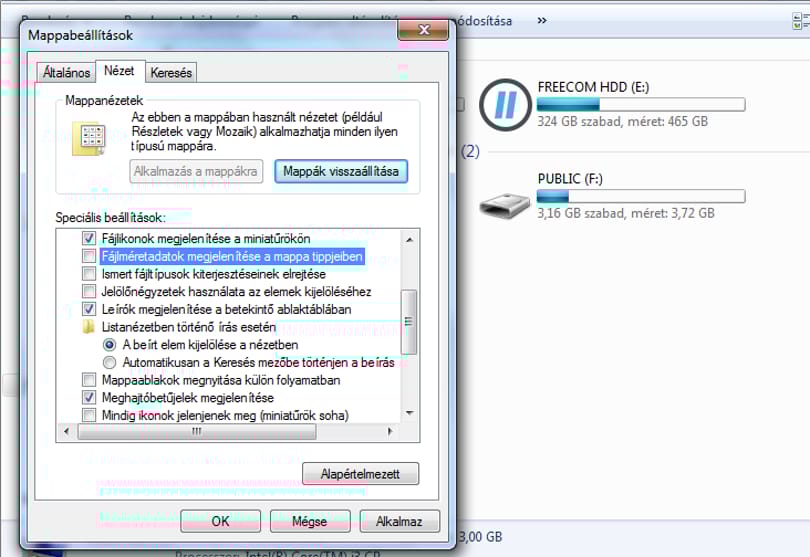Click the FREECOM HDD (E:) label
810x557 pixels.
pos(593,87)
